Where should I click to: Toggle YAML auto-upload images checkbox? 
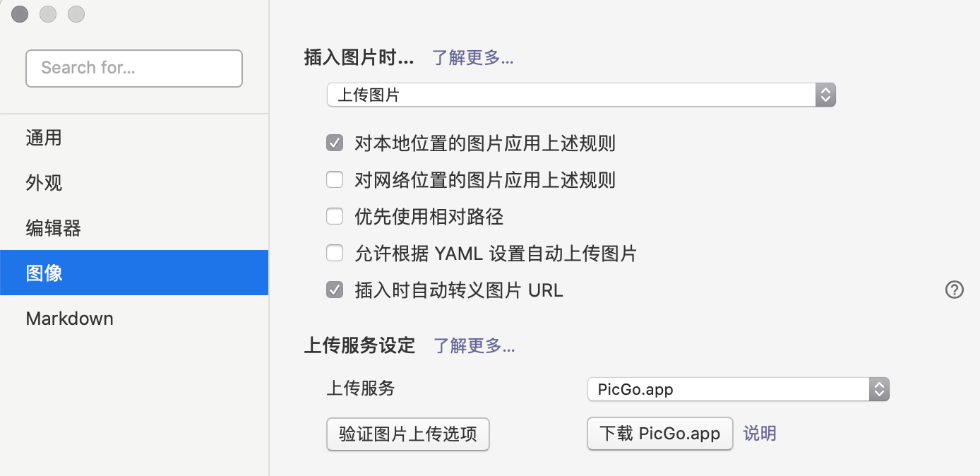pyautogui.click(x=335, y=253)
